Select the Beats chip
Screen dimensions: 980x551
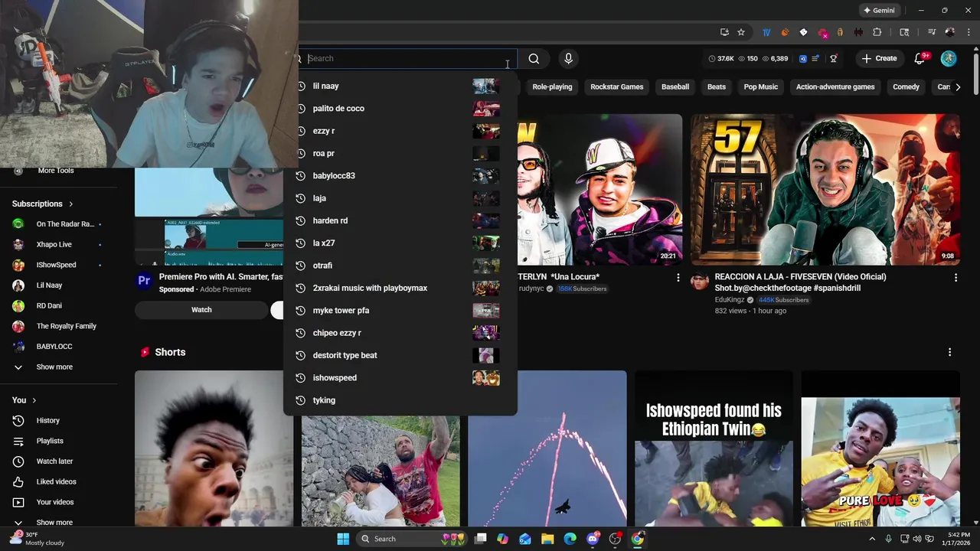(717, 86)
